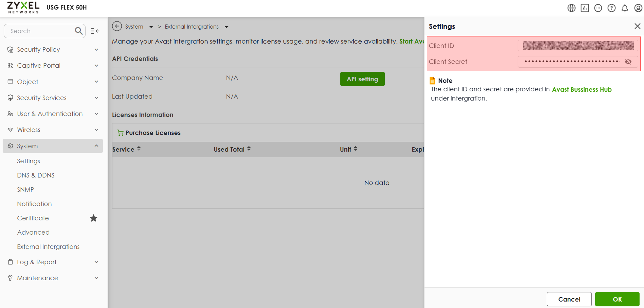Sort table by Unit column
This screenshot has height=308, width=644.
click(x=356, y=149)
